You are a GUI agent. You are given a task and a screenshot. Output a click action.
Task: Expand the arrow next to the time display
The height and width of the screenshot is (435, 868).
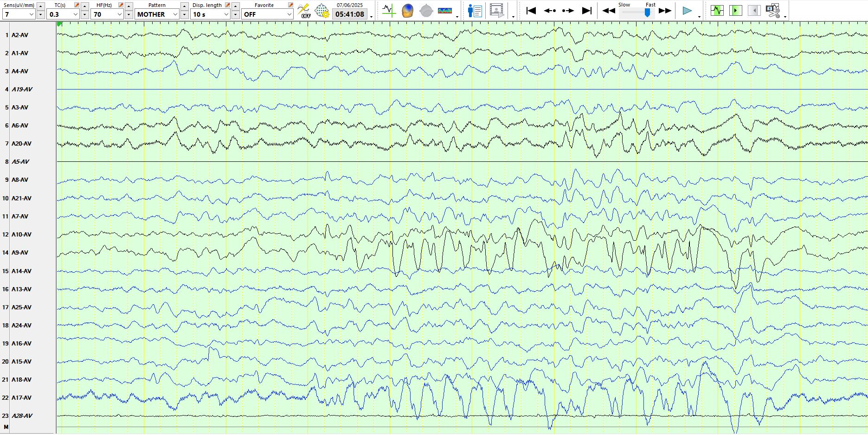pos(372,17)
